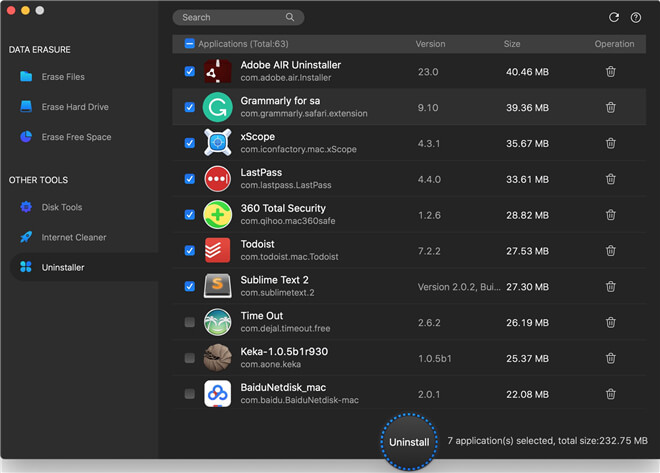
Task: Uncheck the xScope checkbox
Action: click(189, 143)
